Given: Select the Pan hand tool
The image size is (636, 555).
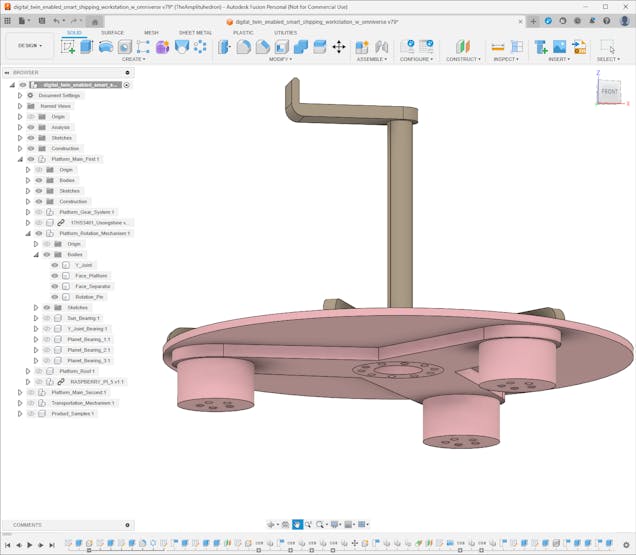Looking at the screenshot, I should tap(297, 524).
